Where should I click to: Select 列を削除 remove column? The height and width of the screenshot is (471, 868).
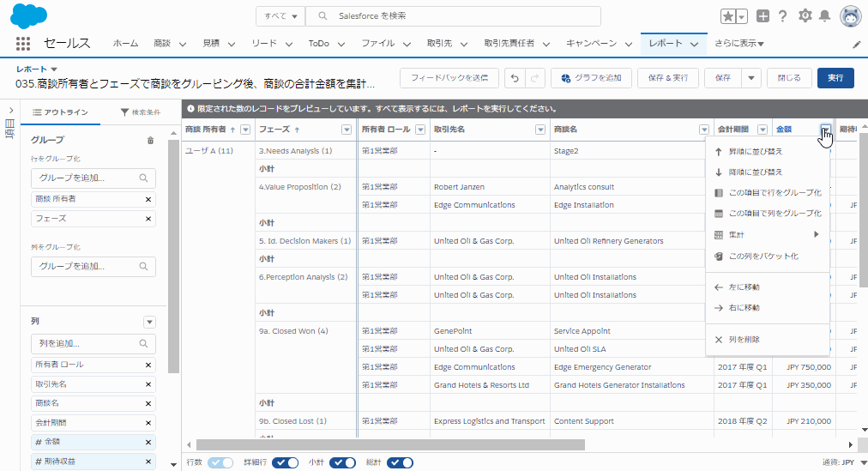click(x=768, y=340)
